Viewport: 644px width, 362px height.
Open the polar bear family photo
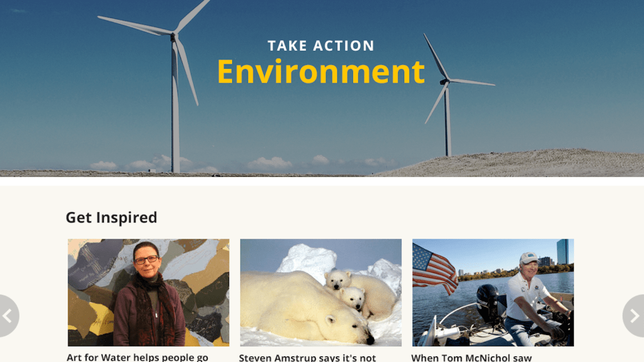point(321,293)
